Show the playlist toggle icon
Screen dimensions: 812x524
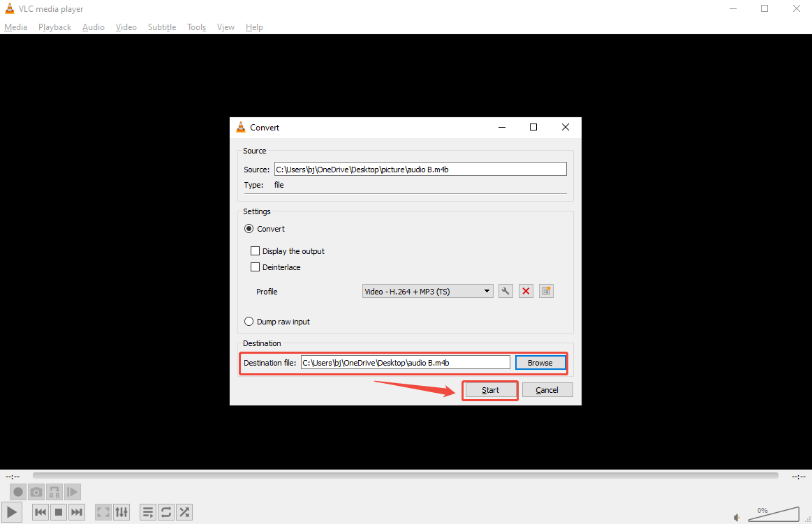(148, 512)
